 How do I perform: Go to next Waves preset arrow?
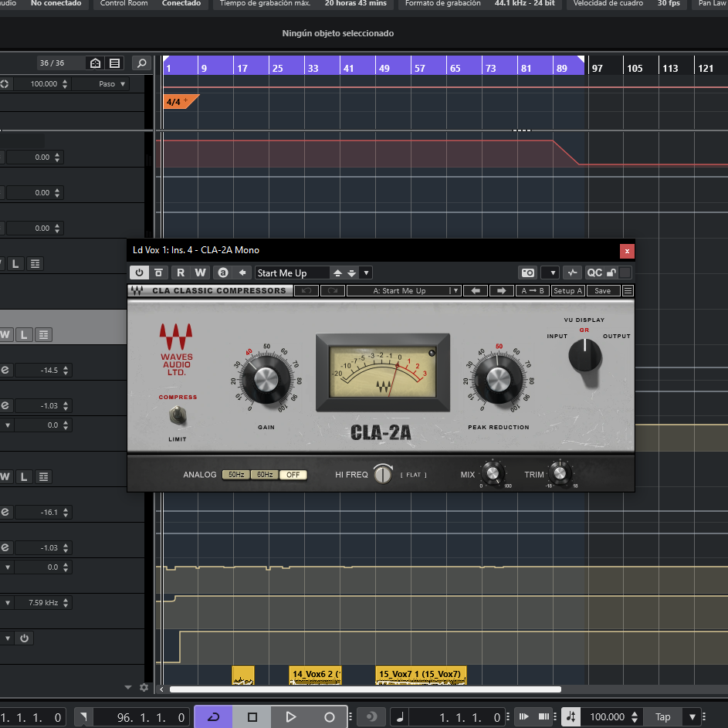coord(502,290)
